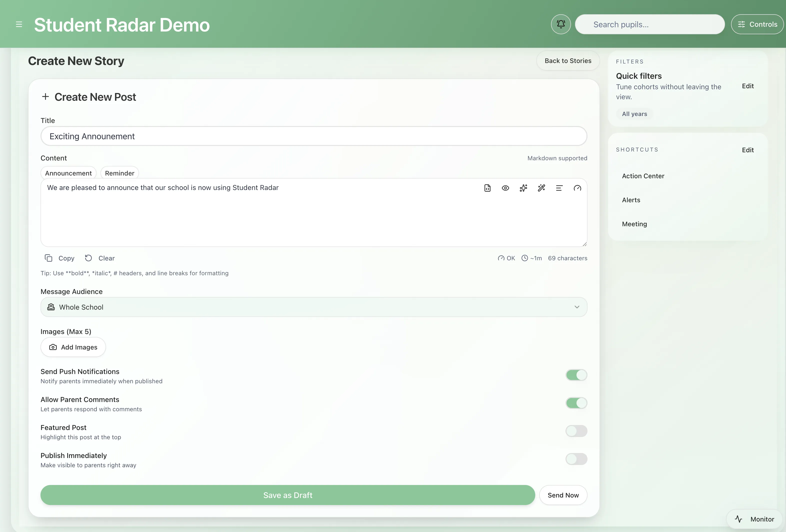Click the text lines icon in editor
Viewport: 786px width, 532px height.
(x=559, y=188)
